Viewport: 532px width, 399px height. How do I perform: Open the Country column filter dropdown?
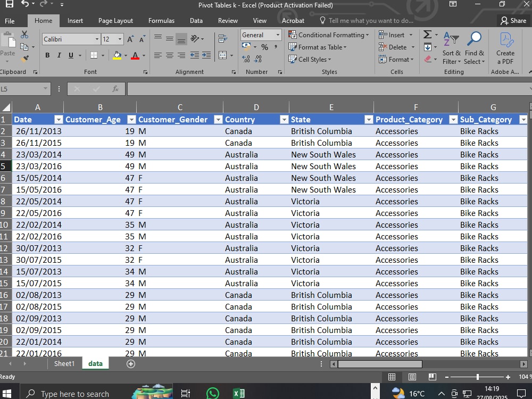284,119
